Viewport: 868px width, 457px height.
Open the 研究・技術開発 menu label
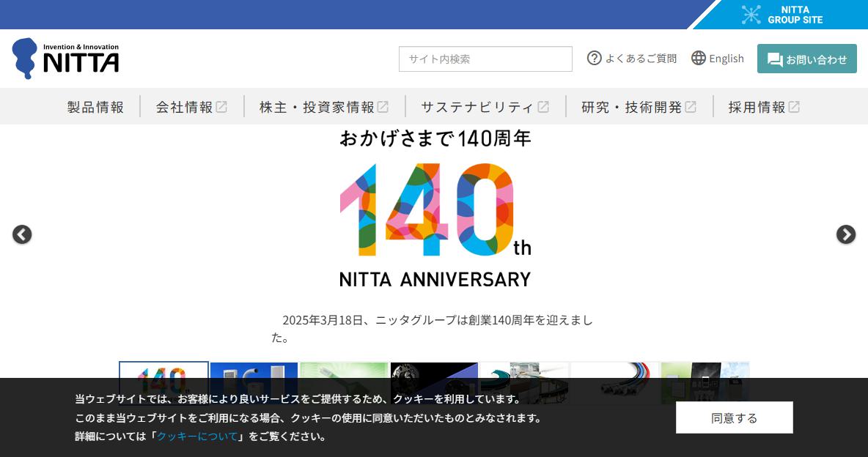[631, 107]
